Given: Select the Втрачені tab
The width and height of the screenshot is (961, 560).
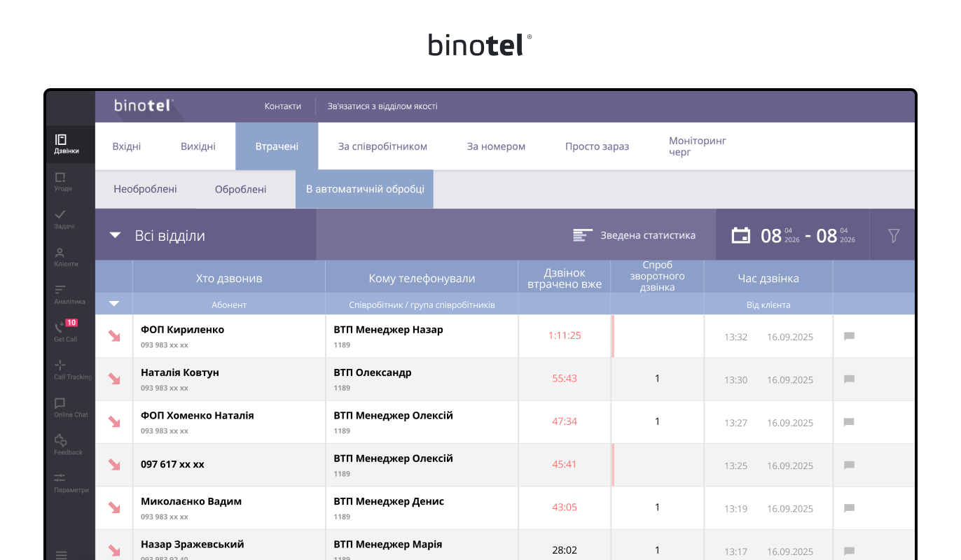Looking at the screenshot, I should 277,146.
